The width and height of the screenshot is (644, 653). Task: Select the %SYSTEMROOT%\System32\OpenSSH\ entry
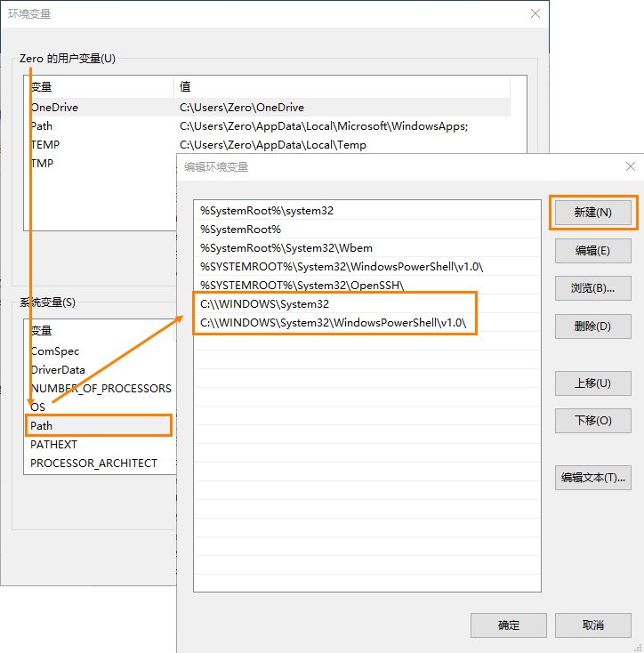point(367,286)
